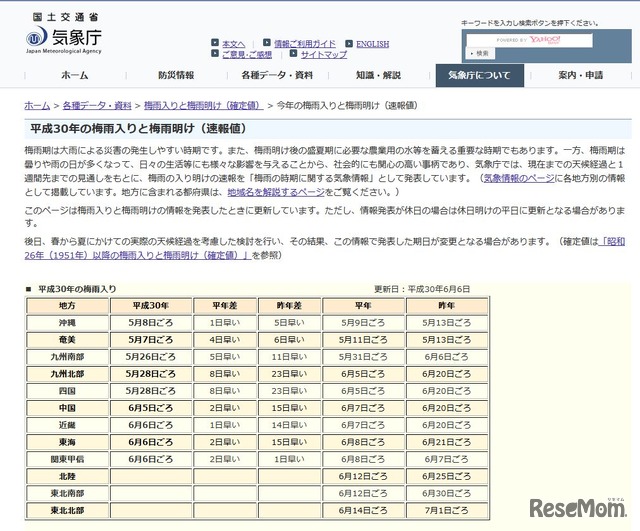Click the square icon before ENGLISH
640x531 pixels.
(x=349, y=43)
